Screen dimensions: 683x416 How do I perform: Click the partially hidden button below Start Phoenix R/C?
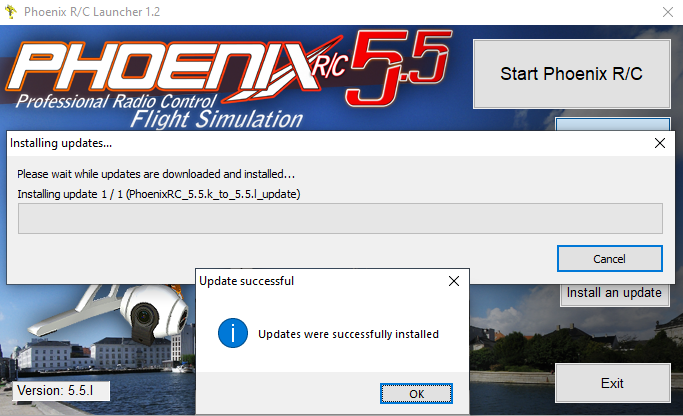(613, 124)
